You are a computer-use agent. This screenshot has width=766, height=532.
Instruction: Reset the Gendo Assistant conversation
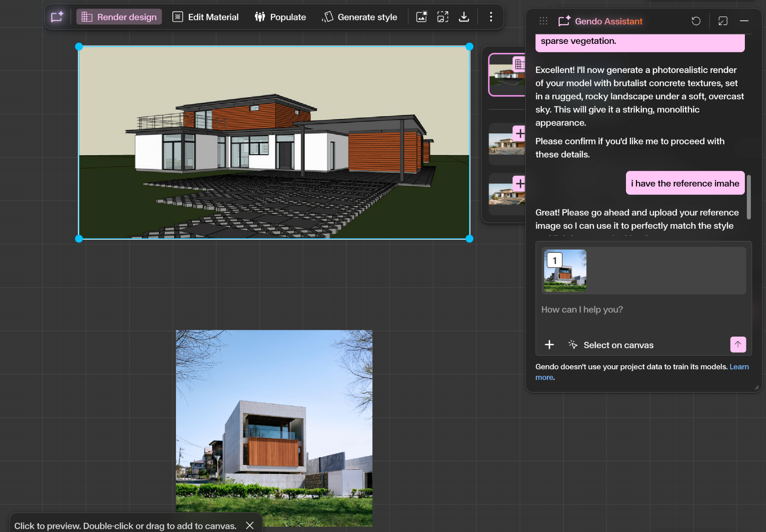(696, 21)
